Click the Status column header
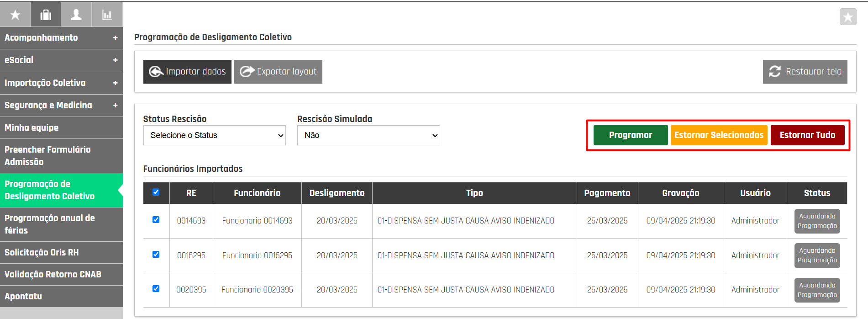Viewport: 868px width, 319px height. 817,193
